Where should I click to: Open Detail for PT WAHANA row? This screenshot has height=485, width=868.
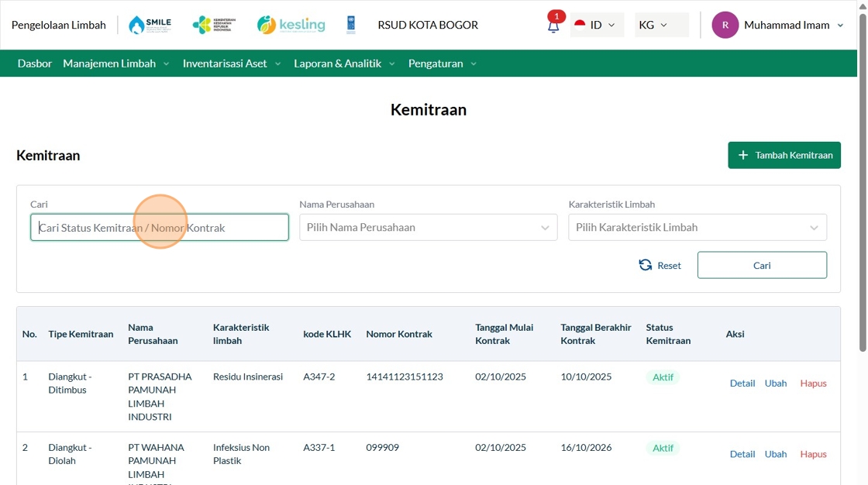click(x=742, y=454)
